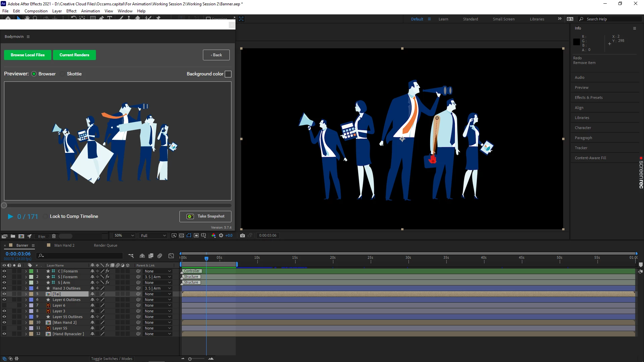Click the Take Snapshot camera icon below viewer
This screenshot has width=644, height=362.
pos(243,236)
